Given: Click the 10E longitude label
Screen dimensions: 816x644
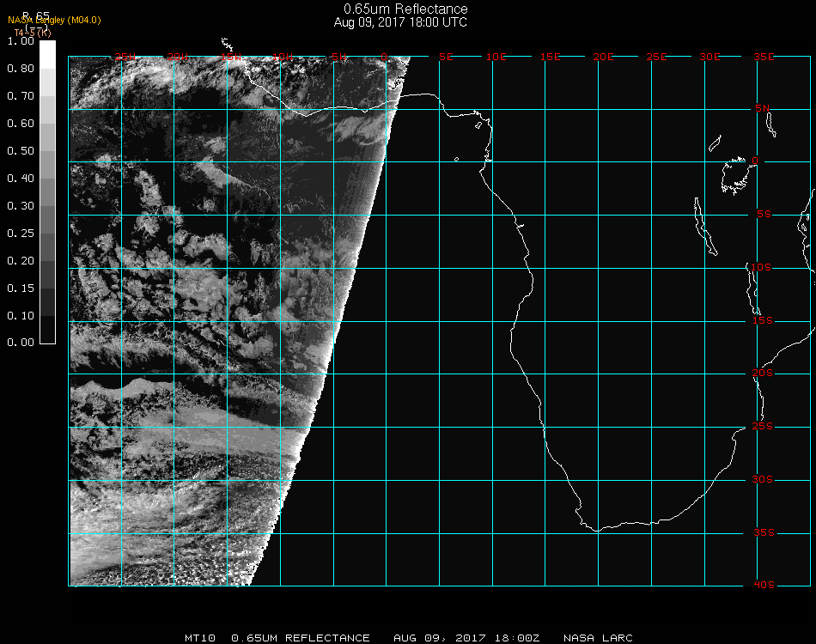Looking at the screenshot, I should [x=496, y=58].
